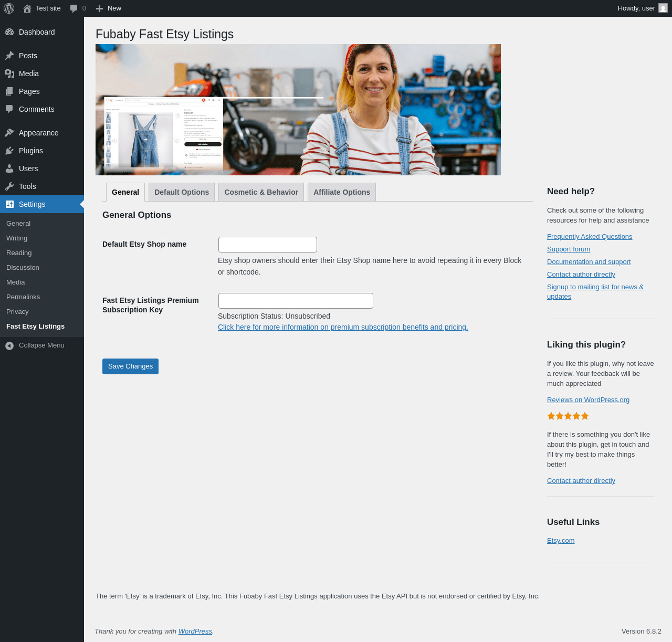Open the Users menu item
The width and height of the screenshot is (672, 642).
click(42, 169)
